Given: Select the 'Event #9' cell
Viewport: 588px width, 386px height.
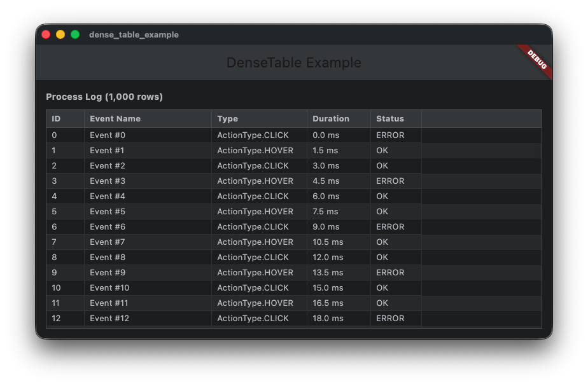Looking at the screenshot, I should pyautogui.click(x=148, y=273).
